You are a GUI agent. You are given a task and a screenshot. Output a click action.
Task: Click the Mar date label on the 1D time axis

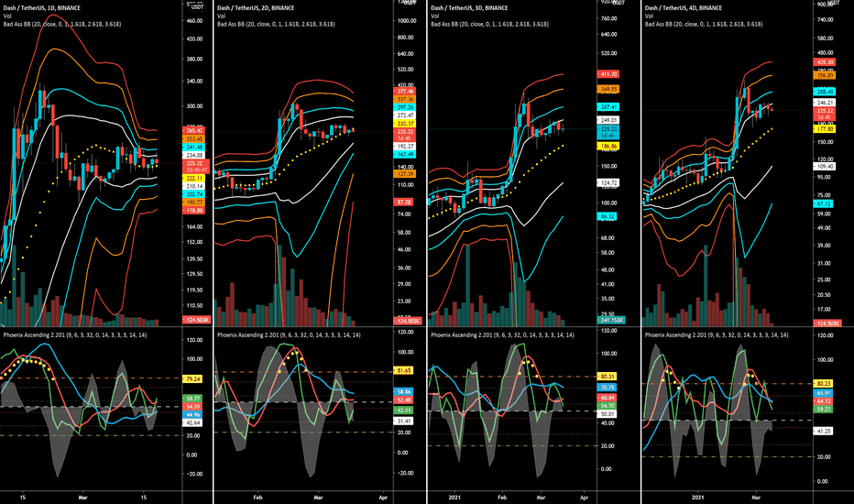click(82, 498)
